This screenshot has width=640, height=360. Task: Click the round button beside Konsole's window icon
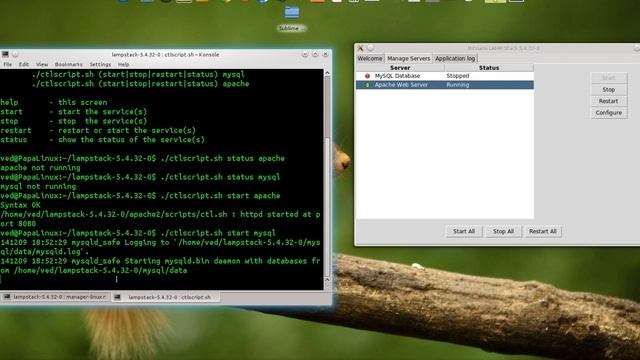tap(15, 54)
